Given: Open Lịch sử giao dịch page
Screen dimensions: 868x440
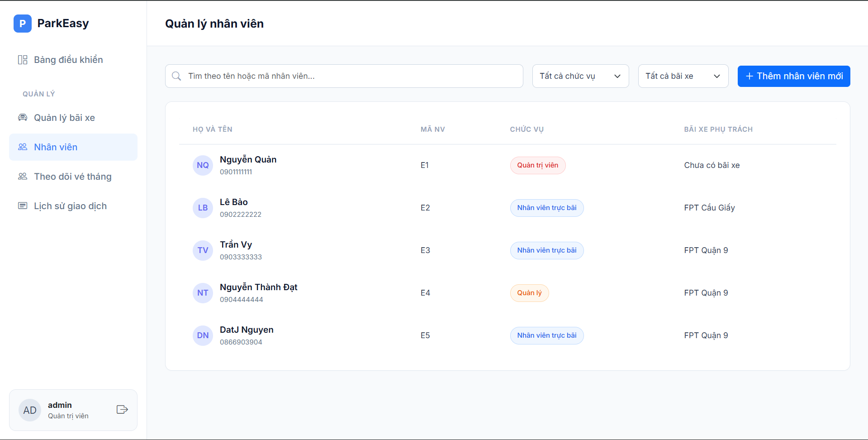Looking at the screenshot, I should [70, 206].
